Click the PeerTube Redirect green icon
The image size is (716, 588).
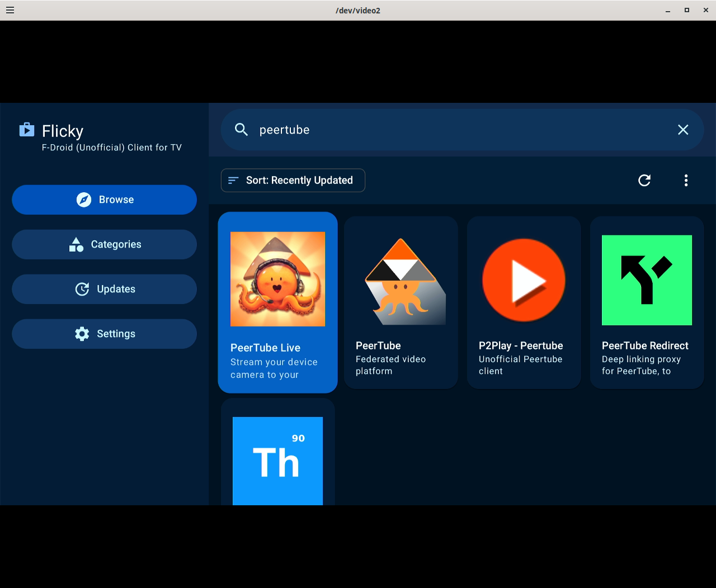click(646, 280)
